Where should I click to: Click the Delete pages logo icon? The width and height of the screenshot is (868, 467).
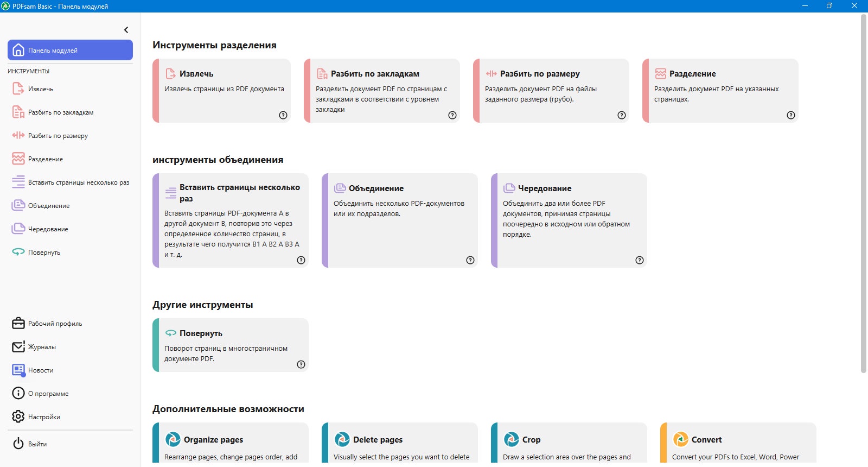pos(342,439)
